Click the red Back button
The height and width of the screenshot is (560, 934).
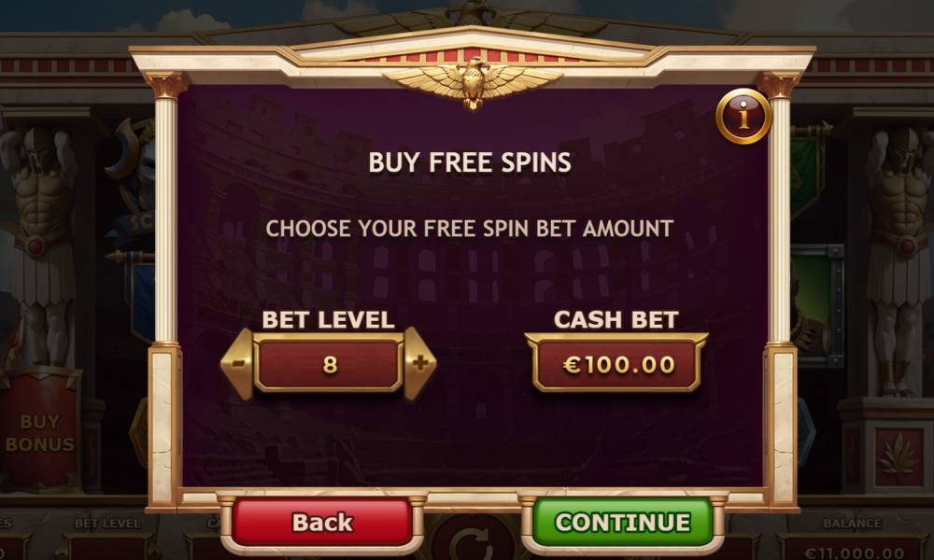coord(322,522)
